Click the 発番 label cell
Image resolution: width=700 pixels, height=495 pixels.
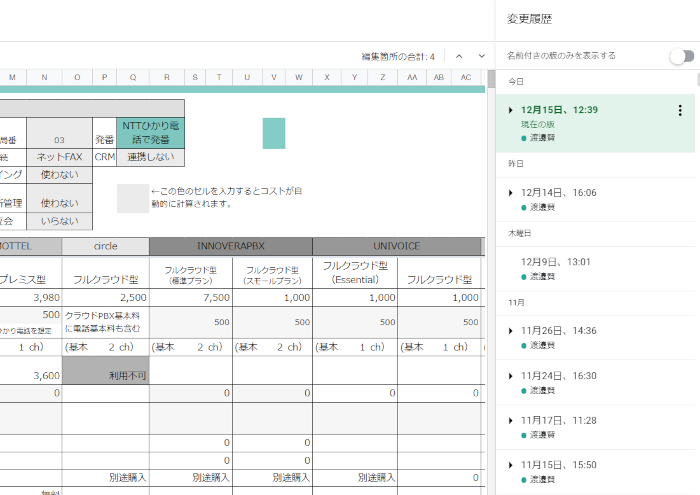point(104,133)
